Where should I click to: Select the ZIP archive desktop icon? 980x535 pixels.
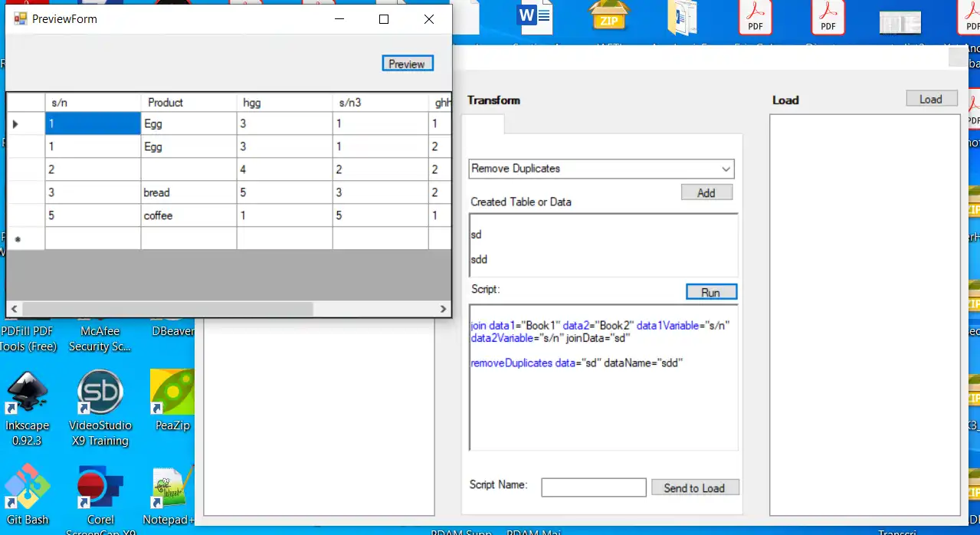pyautogui.click(x=609, y=16)
